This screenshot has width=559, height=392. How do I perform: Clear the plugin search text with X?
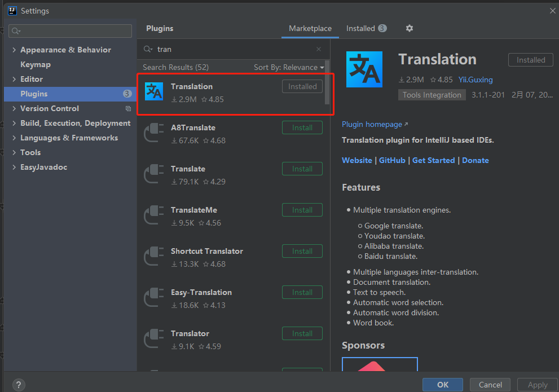[319, 49]
